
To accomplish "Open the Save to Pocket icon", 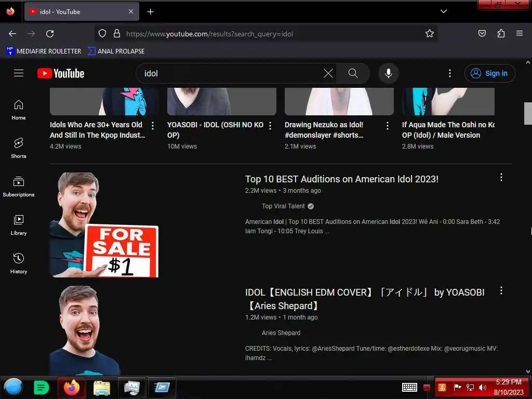I will (482, 34).
